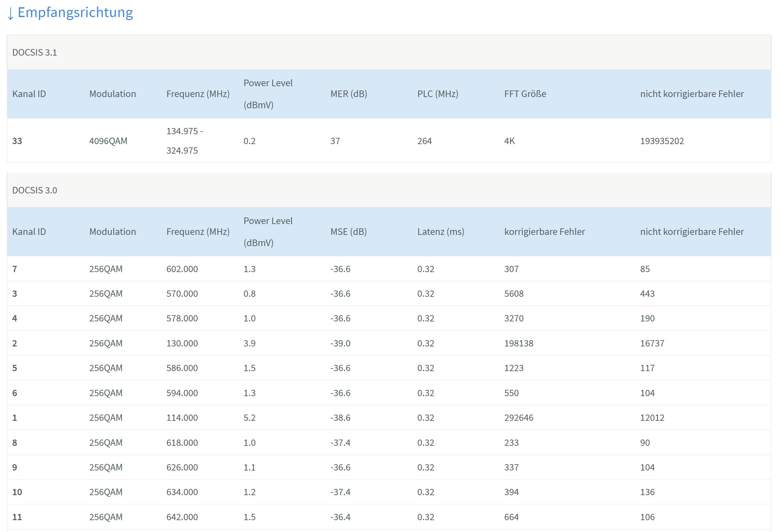Image resolution: width=781 pixels, height=532 pixels.
Task: Click the MER (dB) column header
Action: coord(348,94)
